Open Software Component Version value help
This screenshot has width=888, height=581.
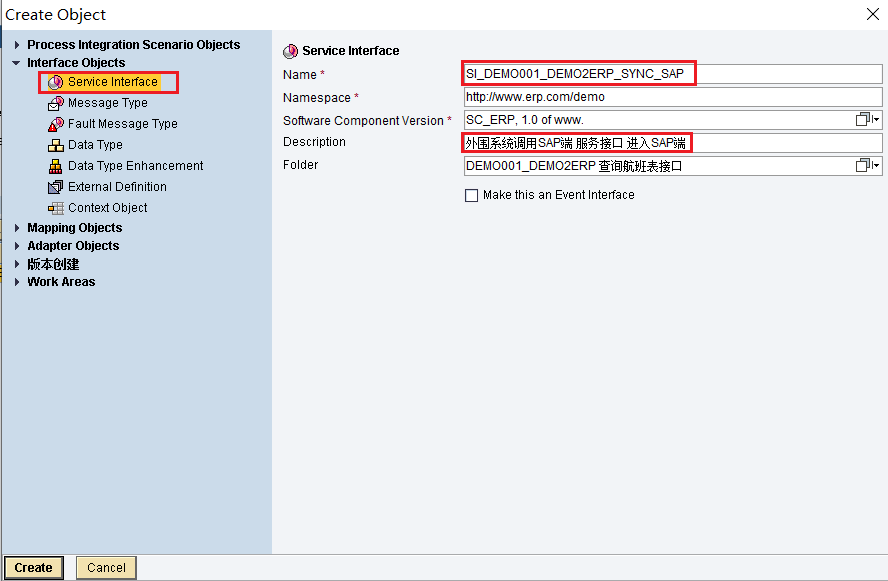867,119
